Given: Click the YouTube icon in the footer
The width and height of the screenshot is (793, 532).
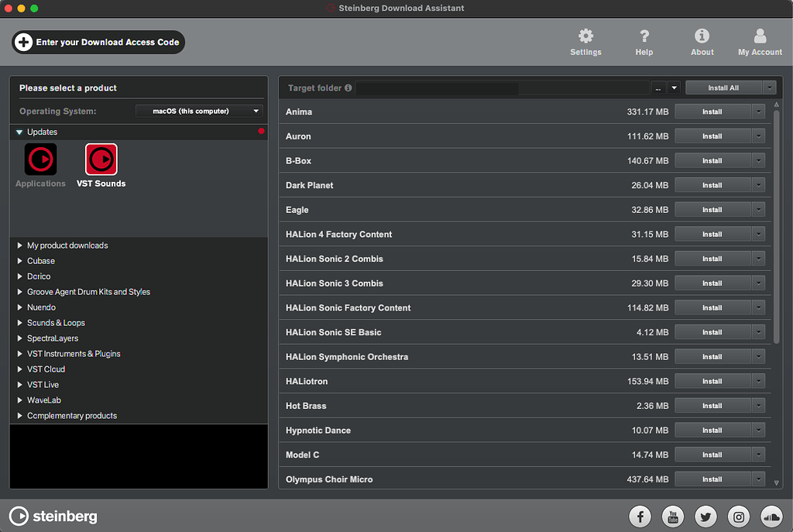Looking at the screenshot, I should point(672,517).
